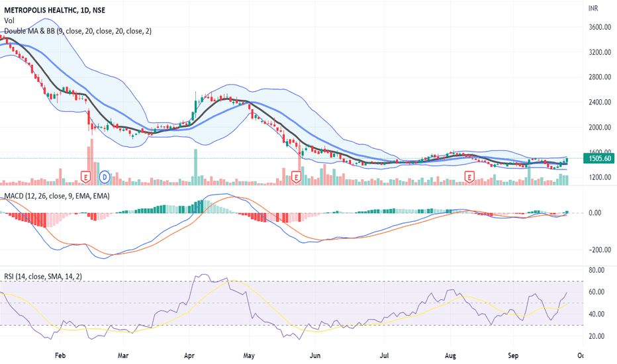The image size is (617, 364).
Task: Select the Double MA & BB indicator label
Action: 77,31
